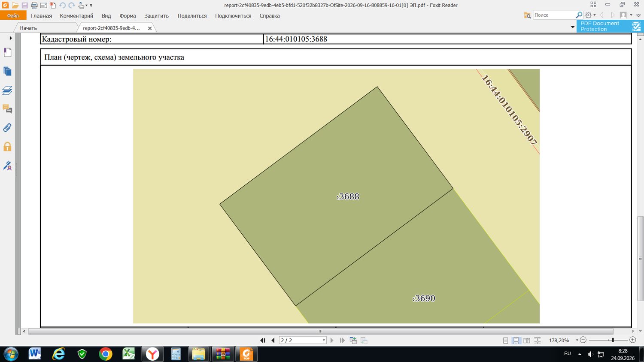Click the horizontal scrollbar
The height and width of the screenshot is (362, 644).
tap(320, 331)
